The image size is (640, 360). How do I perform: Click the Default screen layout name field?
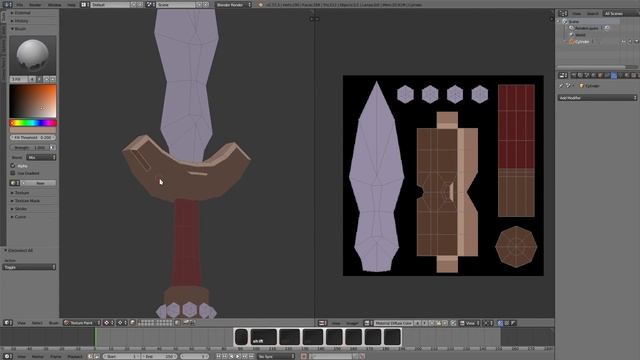point(109,4)
